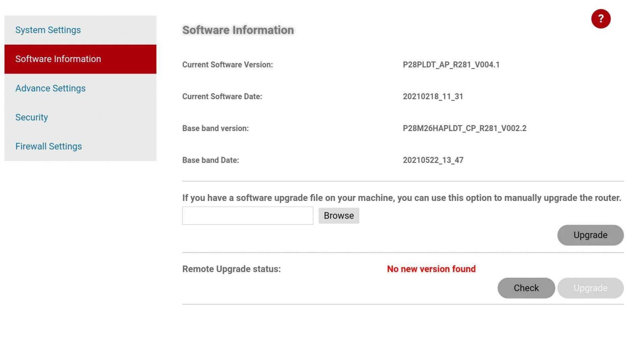Check for a remote software version
The width and height of the screenshot is (644, 337).
click(526, 288)
